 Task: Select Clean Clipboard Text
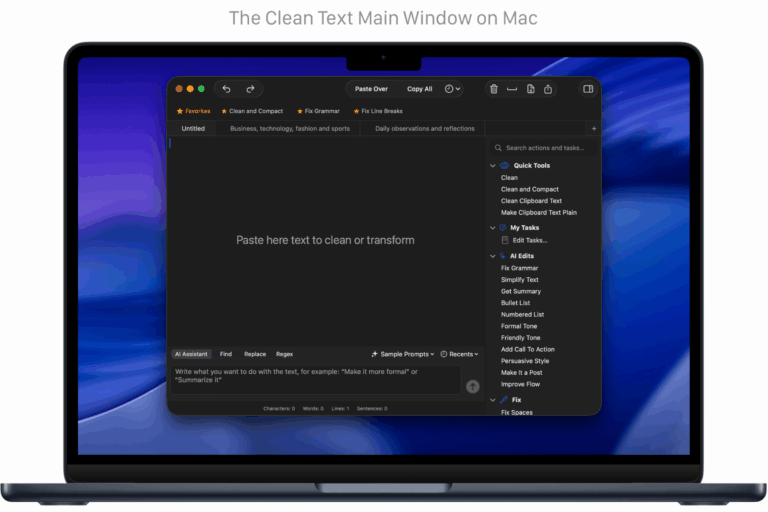pyautogui.click(x=531, y=201)
